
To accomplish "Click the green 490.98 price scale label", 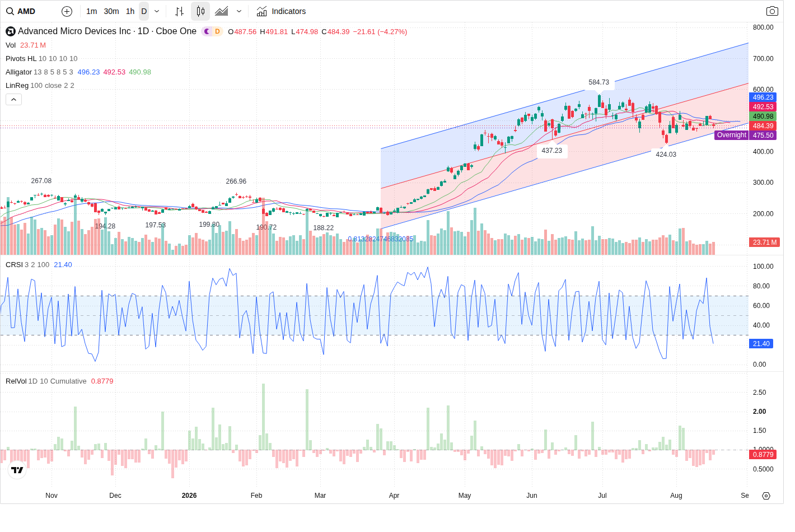I will point(763,116).
